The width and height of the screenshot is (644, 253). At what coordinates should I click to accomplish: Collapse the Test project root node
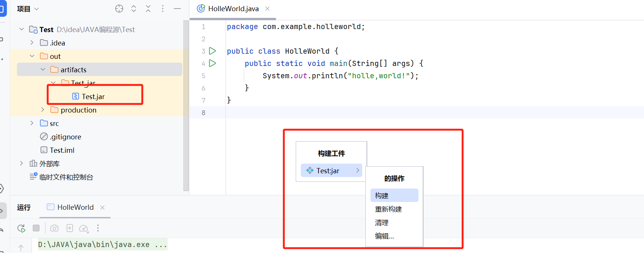[22, 29]
